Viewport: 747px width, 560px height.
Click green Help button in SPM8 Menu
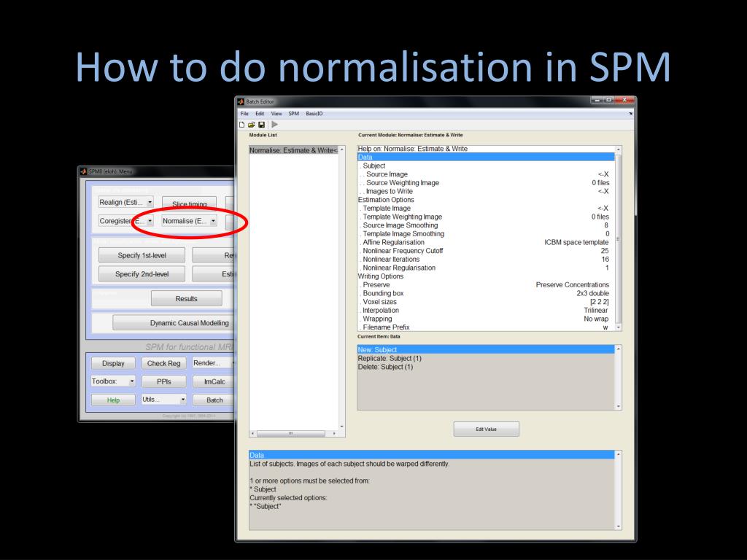[113, 400]
